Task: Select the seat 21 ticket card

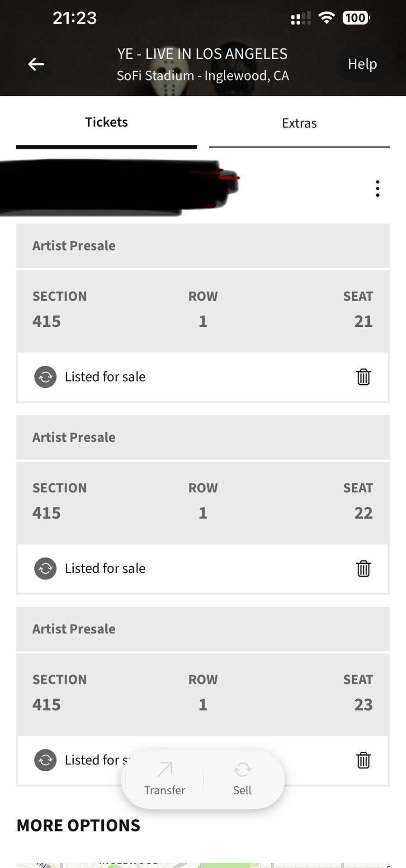Action: click(x=203, y=311)
